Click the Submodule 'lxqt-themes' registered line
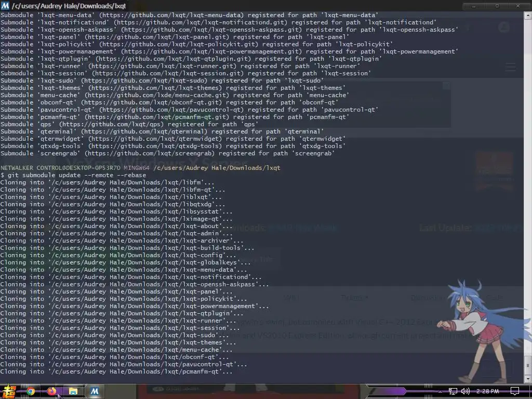The image size is (532, 399). click(173, 88)
